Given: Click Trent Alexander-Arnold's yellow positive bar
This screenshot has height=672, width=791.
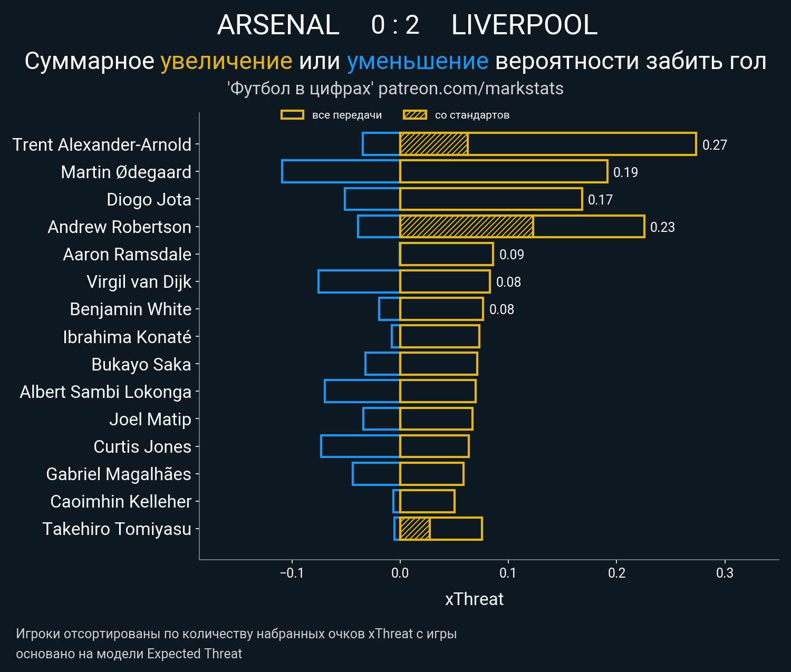Looking at the screenshot, I should pyautogui.click(x=580, y=144).
